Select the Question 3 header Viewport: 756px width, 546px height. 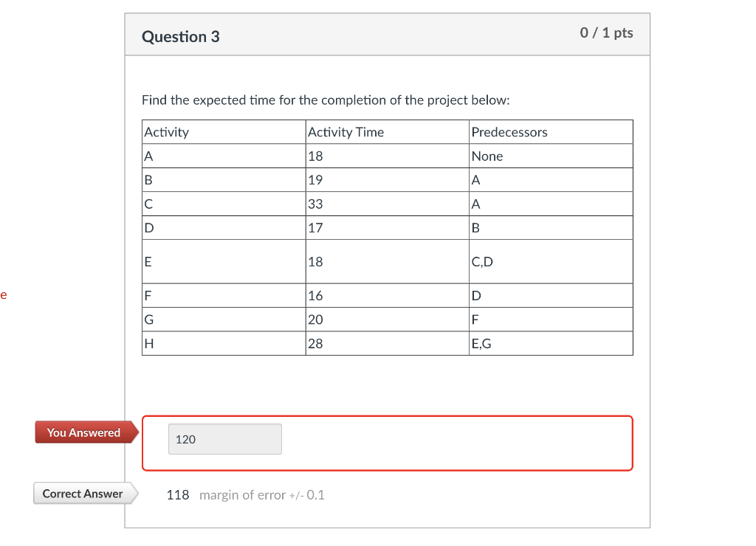(x=181, y=36)
